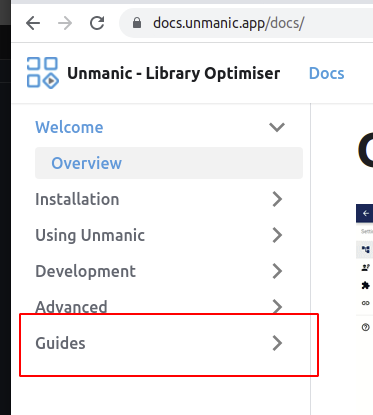The height and width of the screenshot is (415, 373).
Task: Reload the page with refresh icon
Action: tap(97, 23)
